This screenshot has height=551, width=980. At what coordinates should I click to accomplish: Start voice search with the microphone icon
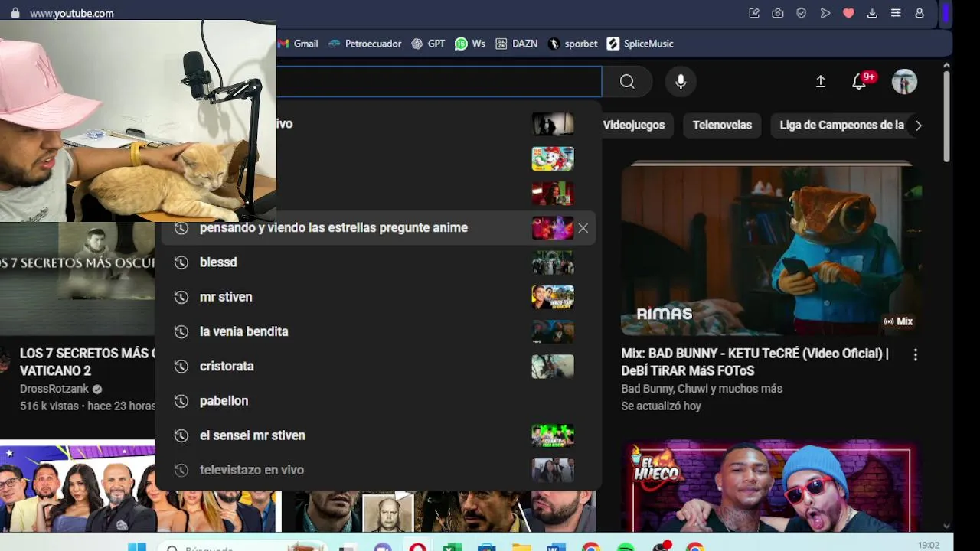click(x=681, y=82)
